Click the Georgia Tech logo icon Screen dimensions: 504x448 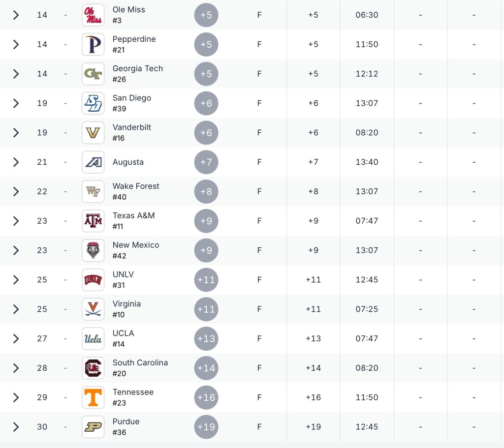click(93, 74)
